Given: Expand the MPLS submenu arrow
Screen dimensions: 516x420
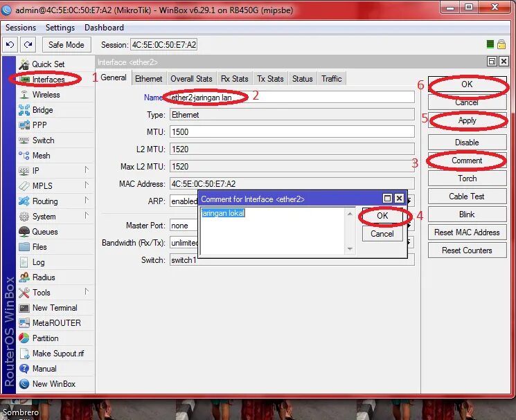Looking at the screenshot, I should click(x=86, y=185).
